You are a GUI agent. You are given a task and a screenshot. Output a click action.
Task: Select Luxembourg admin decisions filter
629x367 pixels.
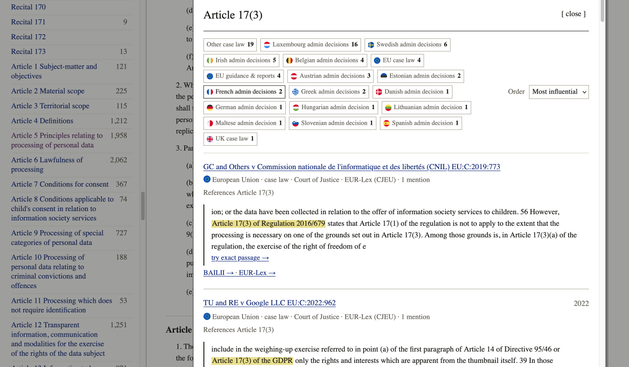[310, 45]
